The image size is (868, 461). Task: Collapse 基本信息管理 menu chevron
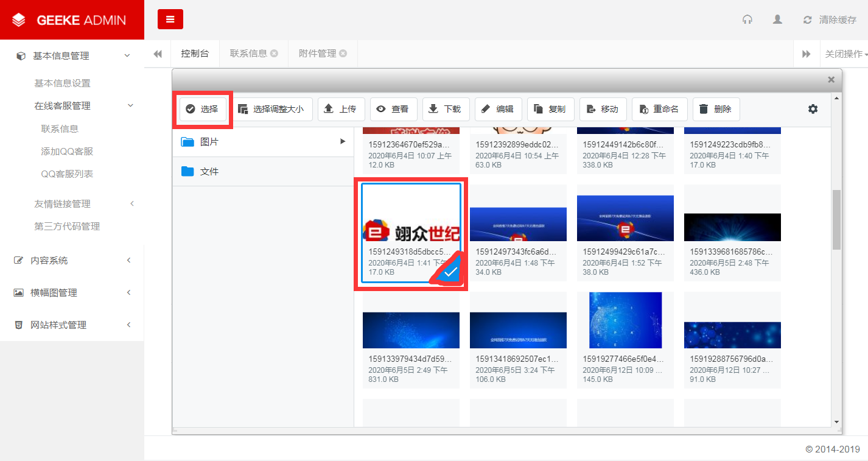[127, 55]
